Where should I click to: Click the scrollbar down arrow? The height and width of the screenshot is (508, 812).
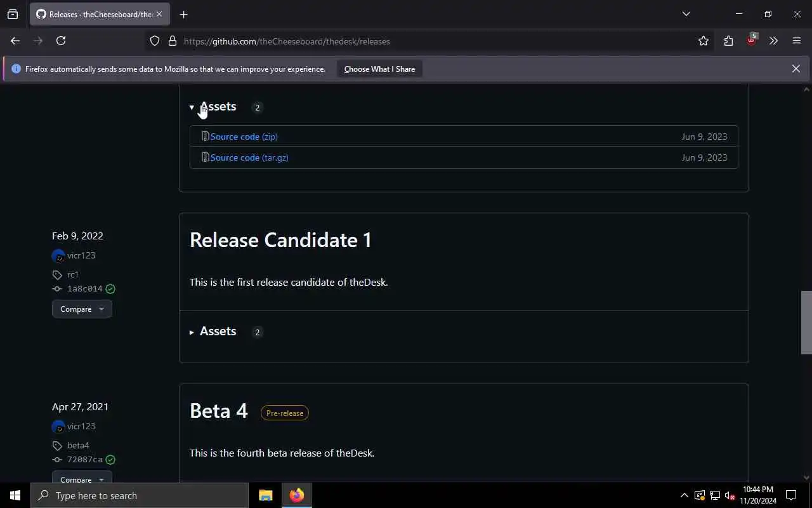(x=806, y=478)
